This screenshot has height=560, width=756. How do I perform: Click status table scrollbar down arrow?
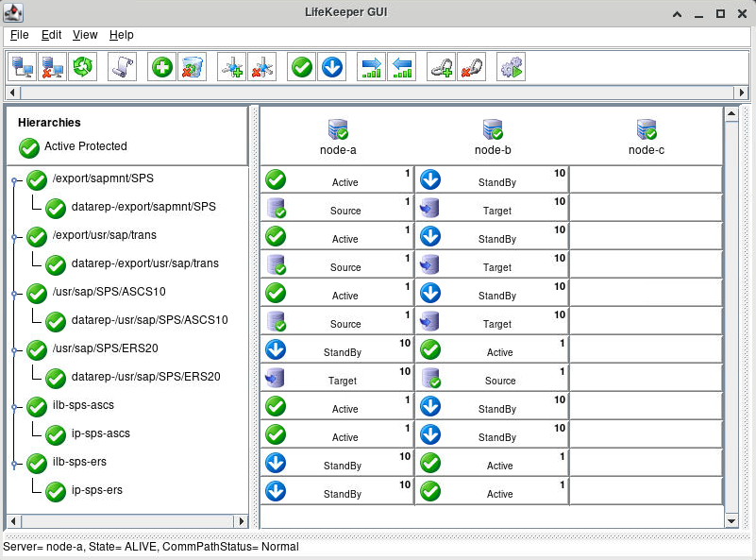(x=731, y=521)
